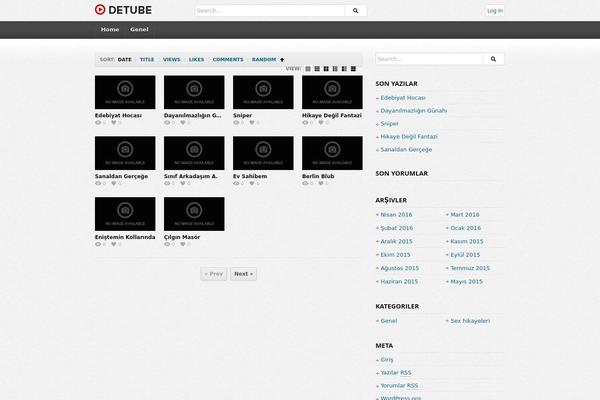Click the heart icon under Dayanılmazlığın G... post
This screenshot has height=400, width=600.
click(183, 122)
